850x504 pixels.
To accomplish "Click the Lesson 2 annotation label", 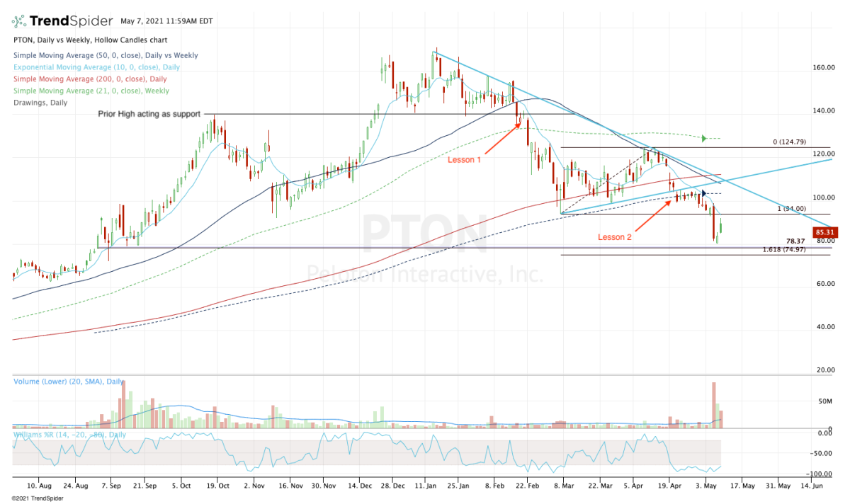I will coord(614,237).
